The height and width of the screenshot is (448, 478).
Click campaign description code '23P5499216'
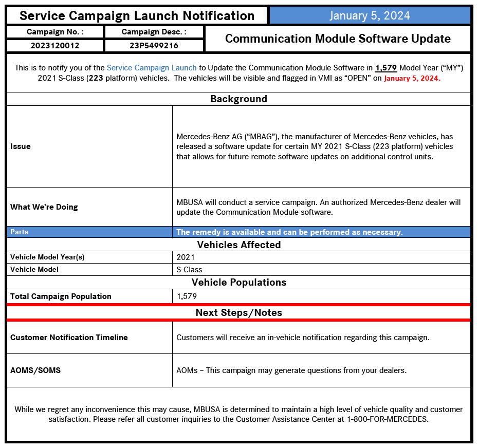click(154, 45)
